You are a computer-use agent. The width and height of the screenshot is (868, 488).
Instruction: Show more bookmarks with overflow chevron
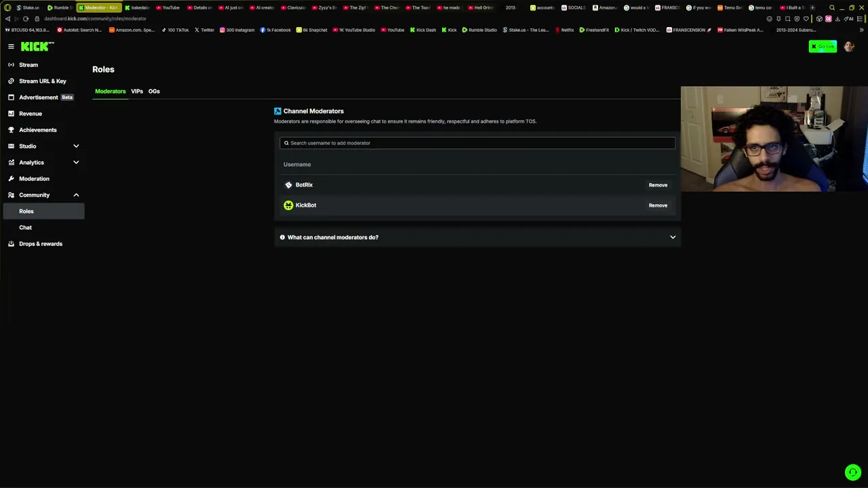pos(861,30)
